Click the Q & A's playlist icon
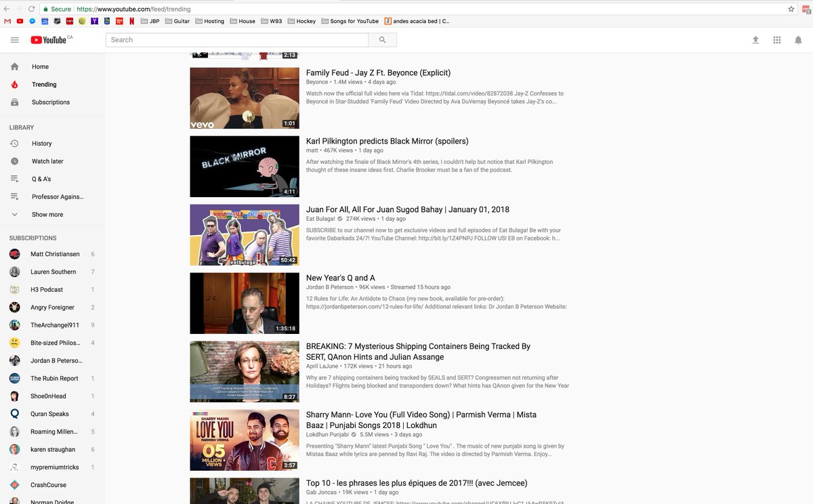The height and width of the screenshot is (504, 813). coord(15,179)
